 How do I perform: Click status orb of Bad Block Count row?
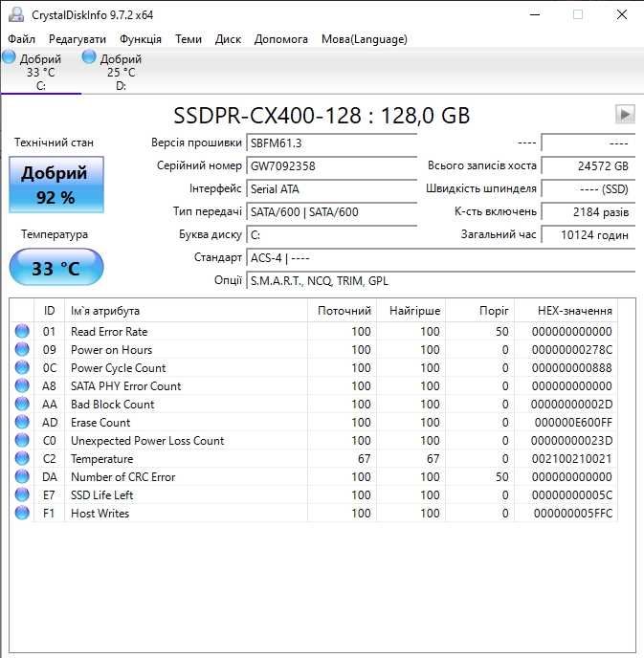22,404
